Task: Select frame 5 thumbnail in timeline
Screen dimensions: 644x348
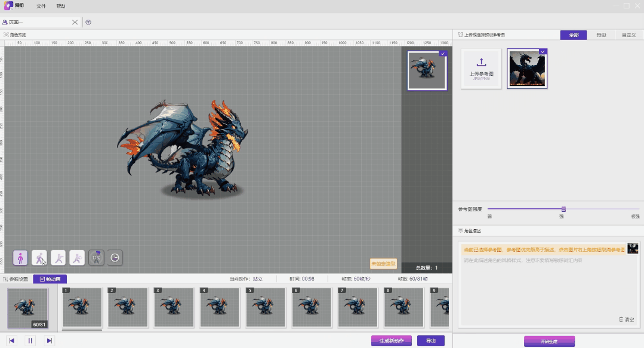Action: pos(266,307)
